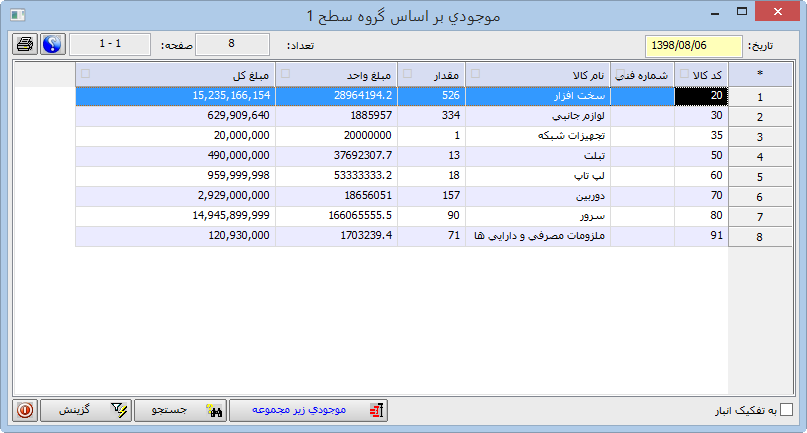Open help with the blue question icon

(52, 44)
